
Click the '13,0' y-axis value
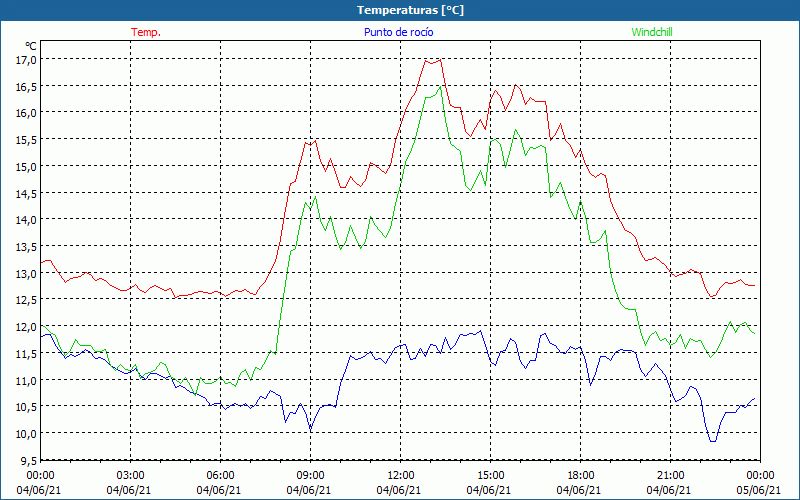[x=27, y=273]
